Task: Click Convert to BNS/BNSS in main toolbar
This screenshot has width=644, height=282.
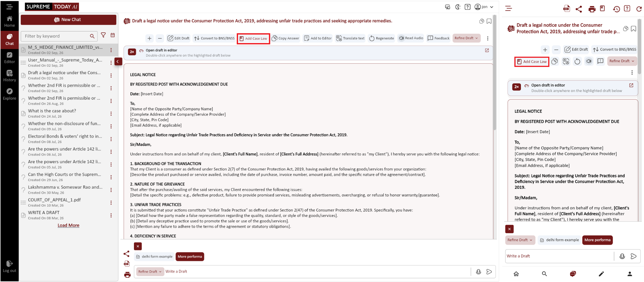Action: point(214,38)
